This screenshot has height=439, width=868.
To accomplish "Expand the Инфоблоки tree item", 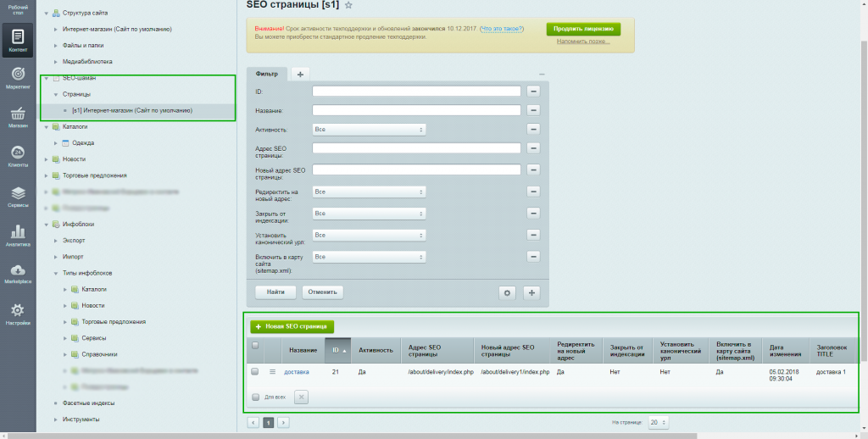I will tap(47, 224).
